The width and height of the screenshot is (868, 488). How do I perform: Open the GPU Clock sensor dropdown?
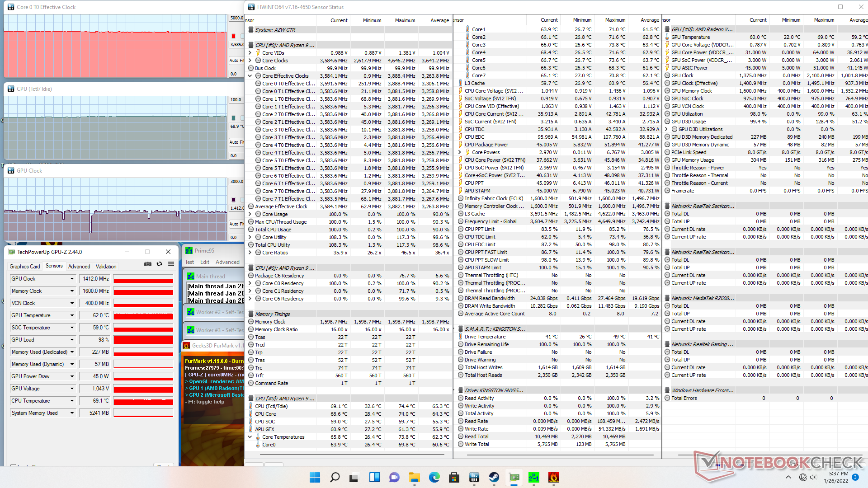(x=72, y=279)
